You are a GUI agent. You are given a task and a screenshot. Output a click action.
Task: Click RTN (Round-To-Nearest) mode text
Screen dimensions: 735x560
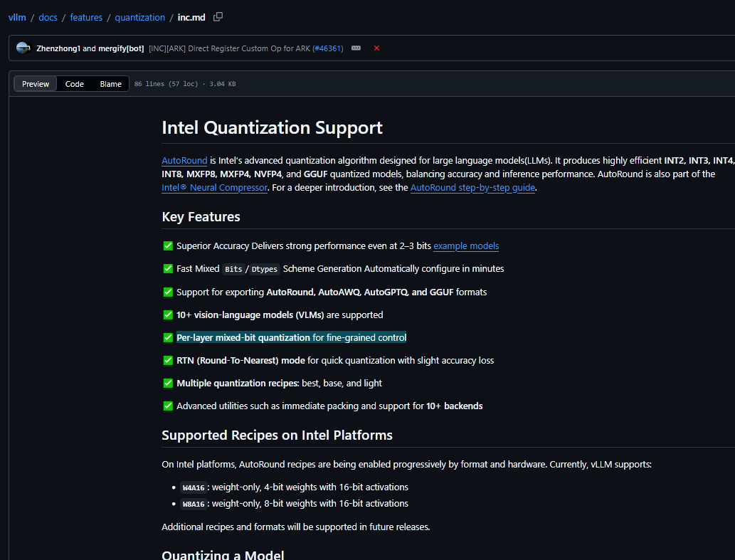coord(240,360)
